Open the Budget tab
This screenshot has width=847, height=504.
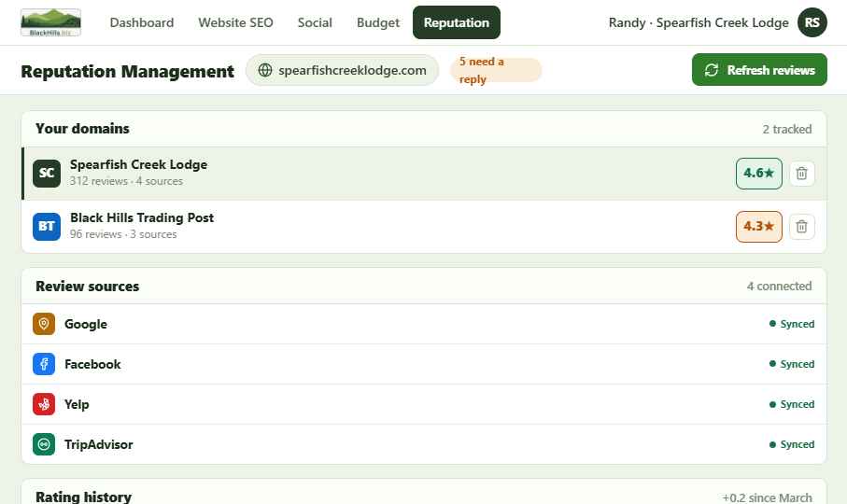coord(378,22)
